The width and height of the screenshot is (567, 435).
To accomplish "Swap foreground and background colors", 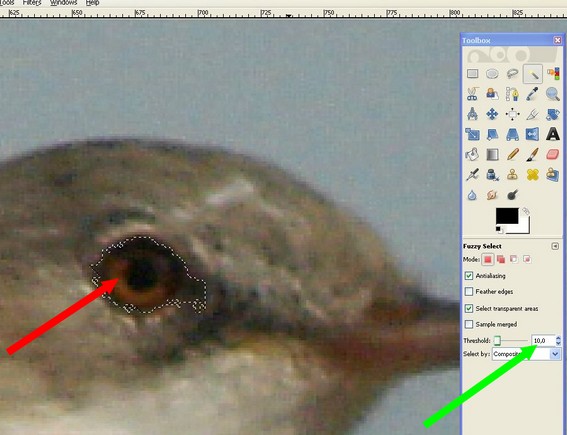I will [526, 211].
